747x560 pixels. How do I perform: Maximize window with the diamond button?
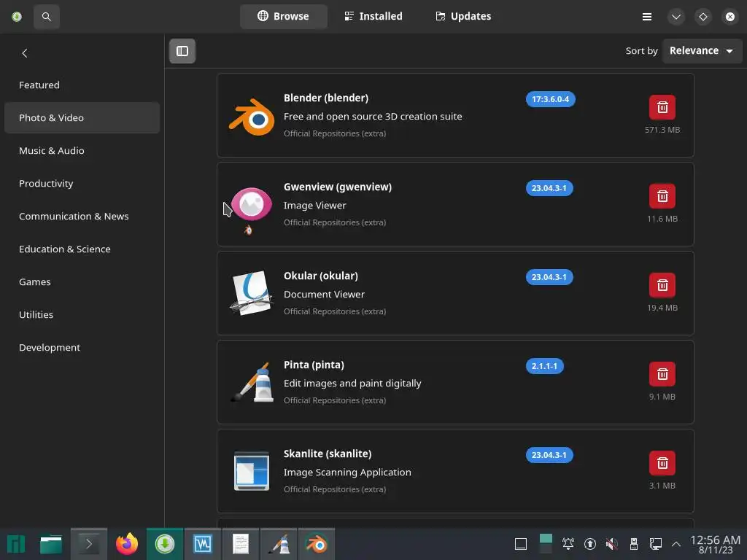coord(703,17)
